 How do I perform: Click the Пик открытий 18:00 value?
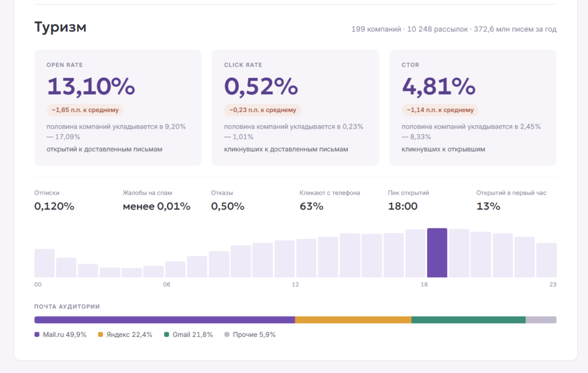[403, 206]
